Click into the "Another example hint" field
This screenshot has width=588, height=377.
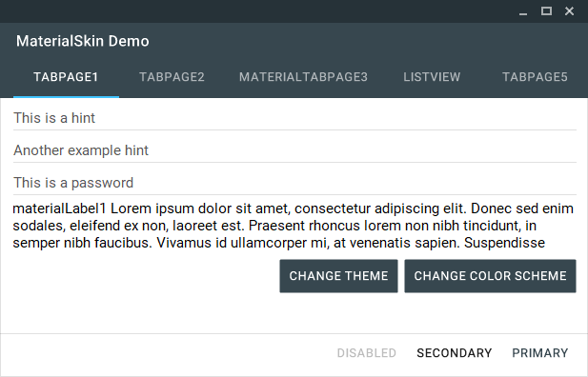tap(294, 150)
